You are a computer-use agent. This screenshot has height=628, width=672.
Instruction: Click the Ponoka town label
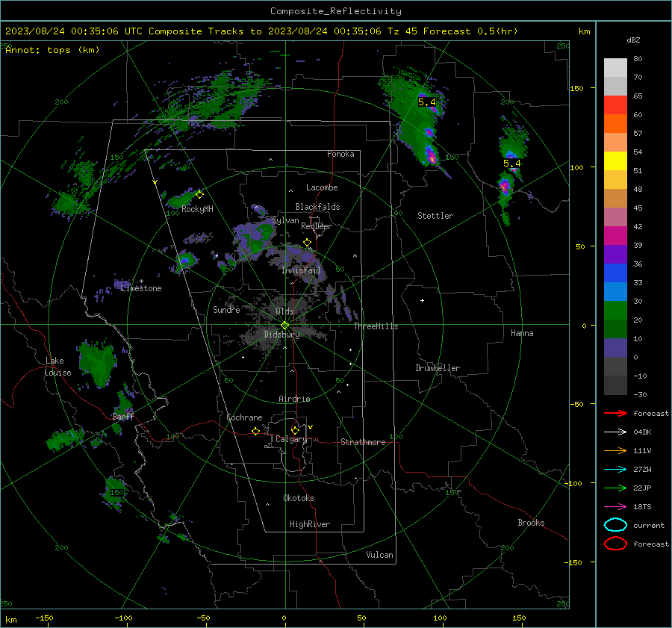pos(340,154)
